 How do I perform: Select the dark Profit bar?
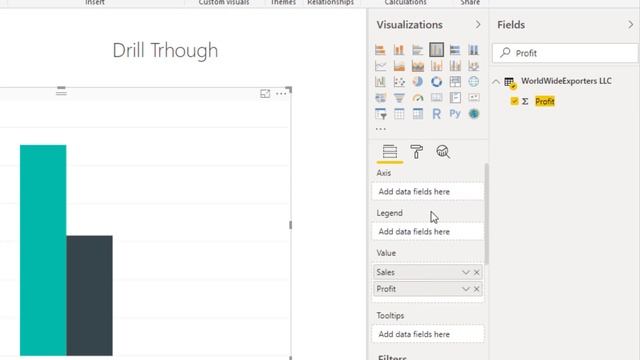pyautogui.click(x=89, y=296)
